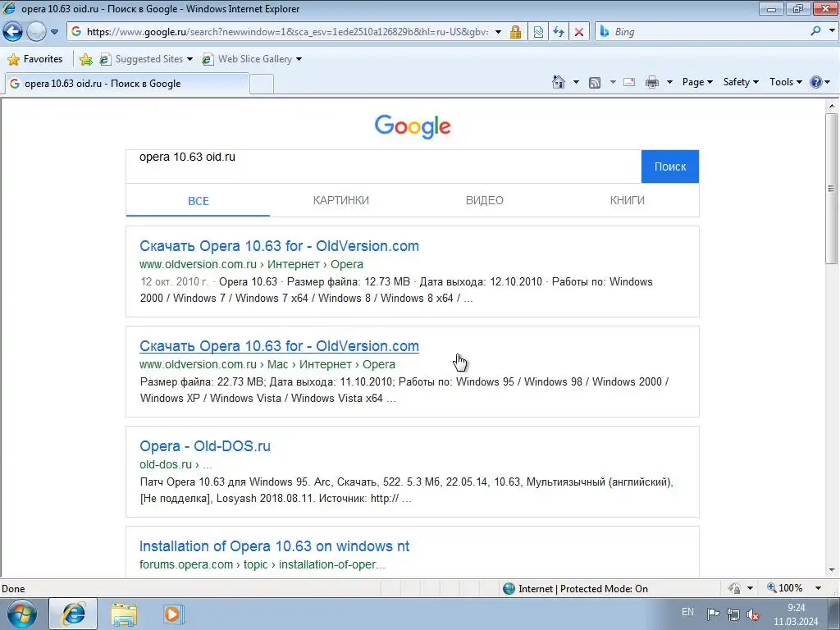Click the Print icon
The image size is (840, 630).
coord(652,83)
